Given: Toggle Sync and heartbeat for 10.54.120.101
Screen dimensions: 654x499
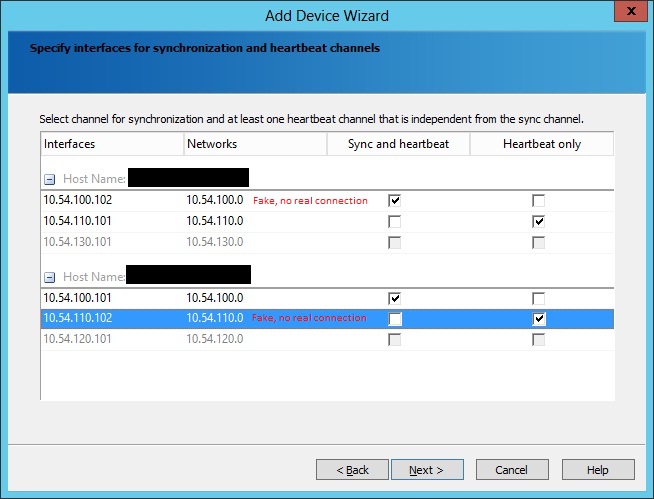Looking at the screenshot, I should [x=395, y=340].
